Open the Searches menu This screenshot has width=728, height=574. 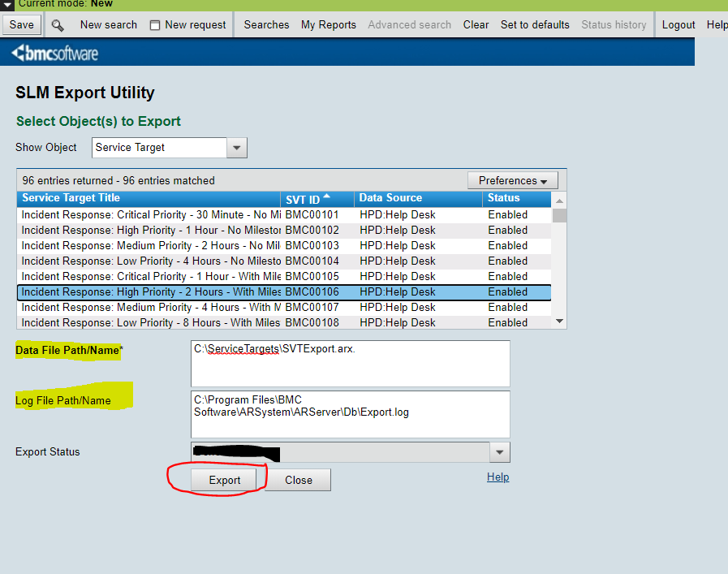[265, 24]
